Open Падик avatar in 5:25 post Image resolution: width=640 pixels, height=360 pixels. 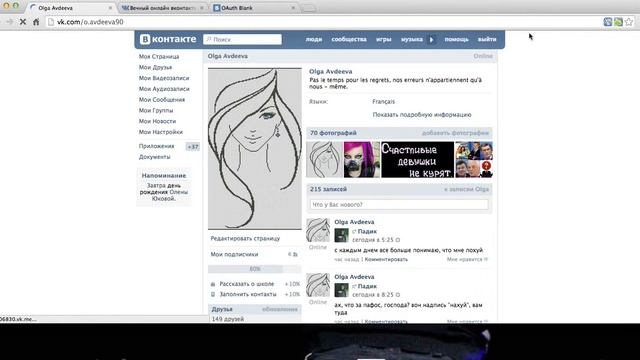[x=342, y=236]
